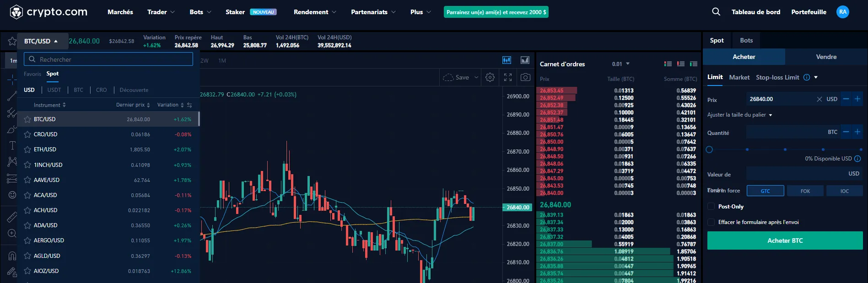Go to Tableau de bord

click(756, 12)
